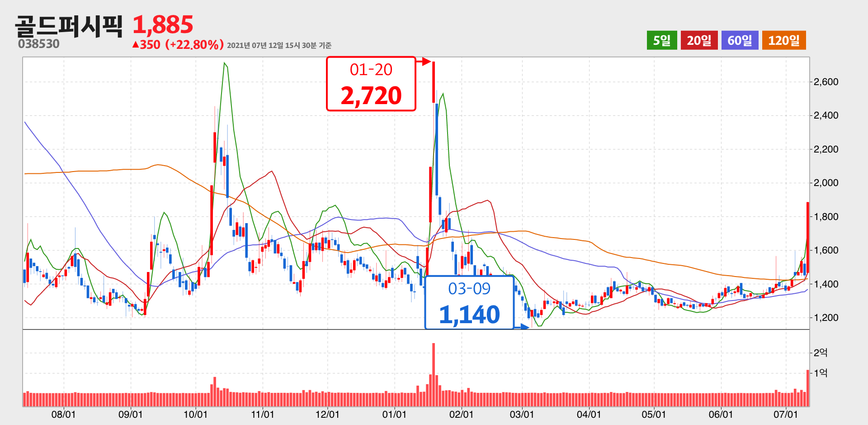Click the 1억 volume axis label
Screen dimensions: 868x425
pos(821,373)
